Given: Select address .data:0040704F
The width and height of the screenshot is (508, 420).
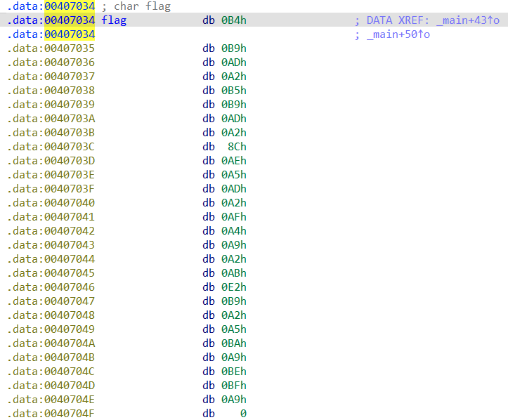Looking at the screenshot, I should pyautogui.click(x=51, y=414).
